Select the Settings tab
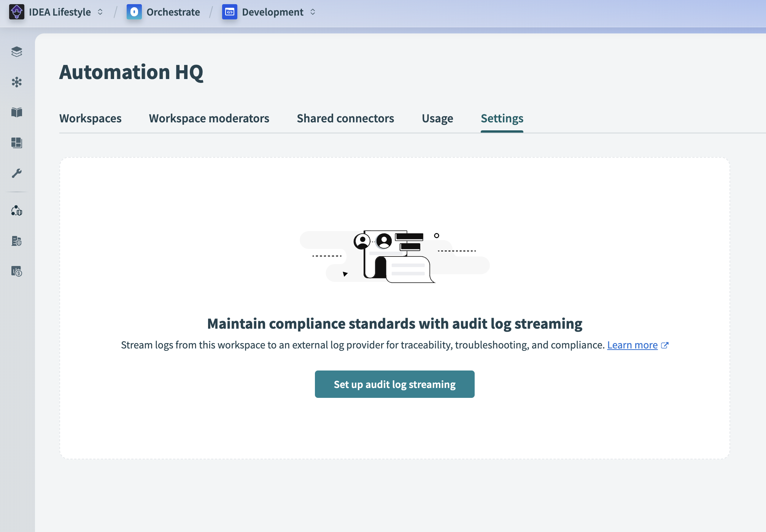The width and height of the screenshot is (766, 532). pyautogui.click(x=502, y=119)
